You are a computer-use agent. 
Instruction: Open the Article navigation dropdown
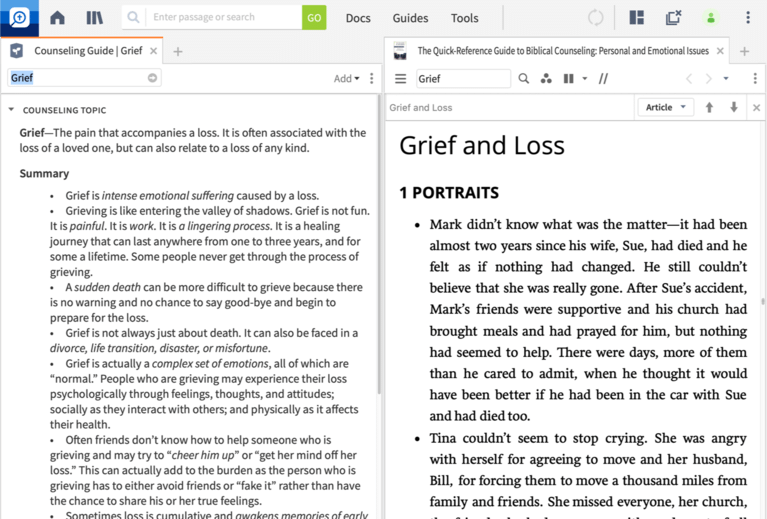(665, 107)
